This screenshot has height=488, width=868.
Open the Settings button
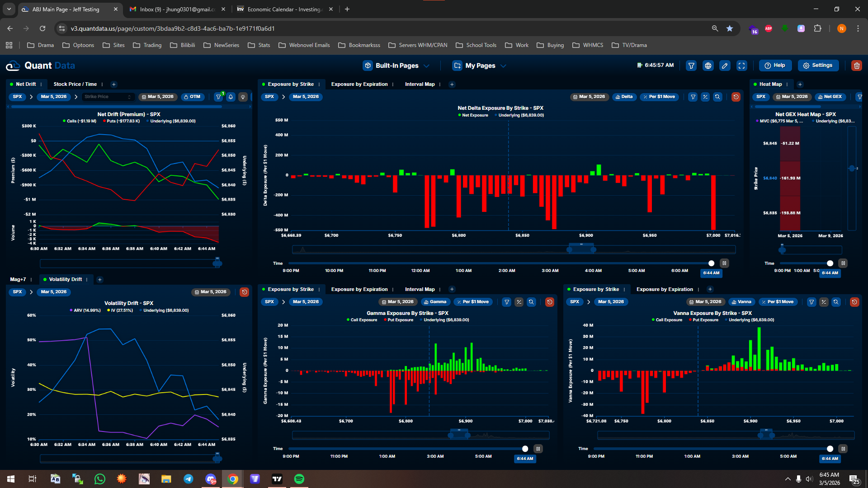[x=817, y=66]
